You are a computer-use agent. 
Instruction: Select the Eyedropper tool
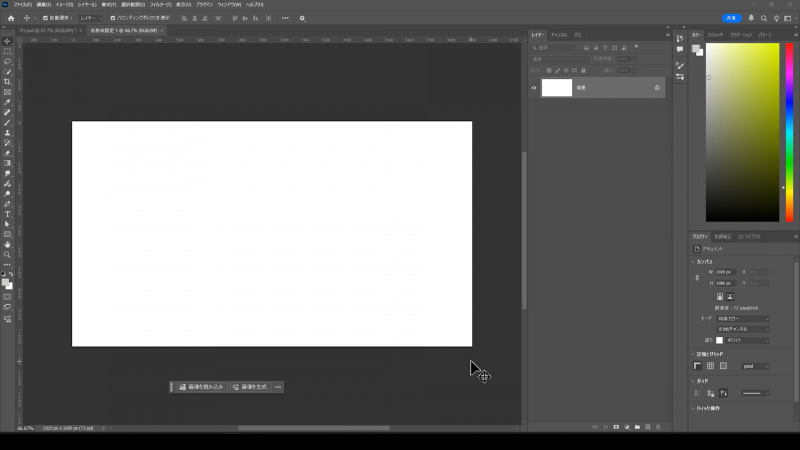7,103
